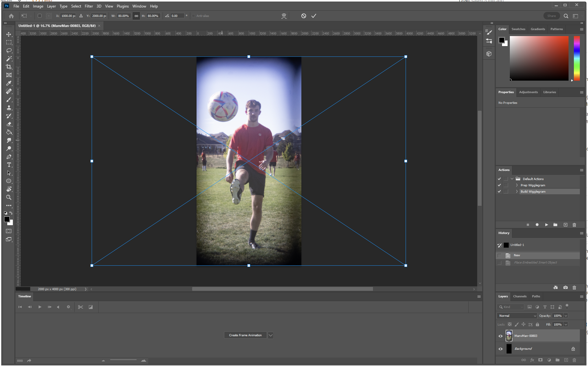Create a new layer from the Layers panel
Viewport: 588px width, 367px height.
click(x=566, y=360)
